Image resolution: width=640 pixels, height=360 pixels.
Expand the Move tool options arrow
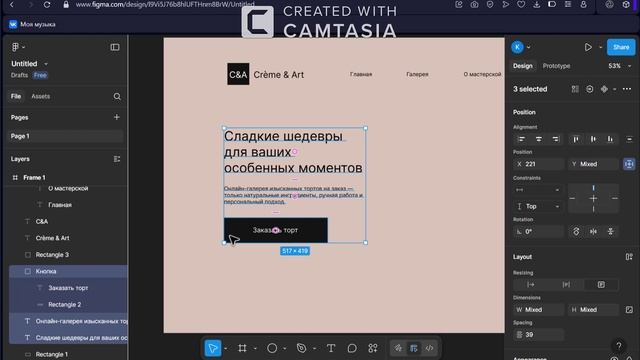pos(225,349)
